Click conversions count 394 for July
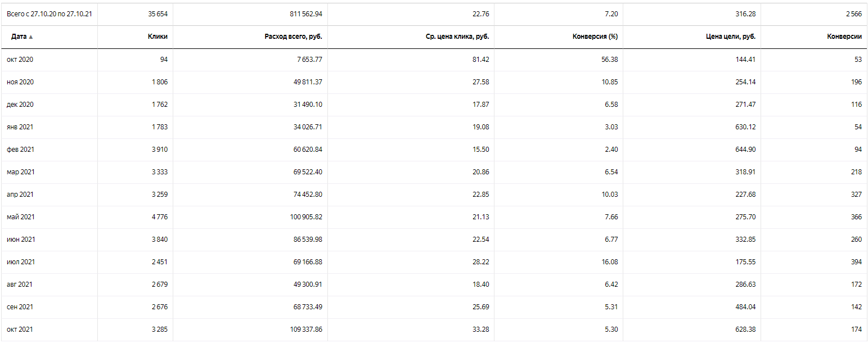Viewport: 868px width, 343px height. 856,262
